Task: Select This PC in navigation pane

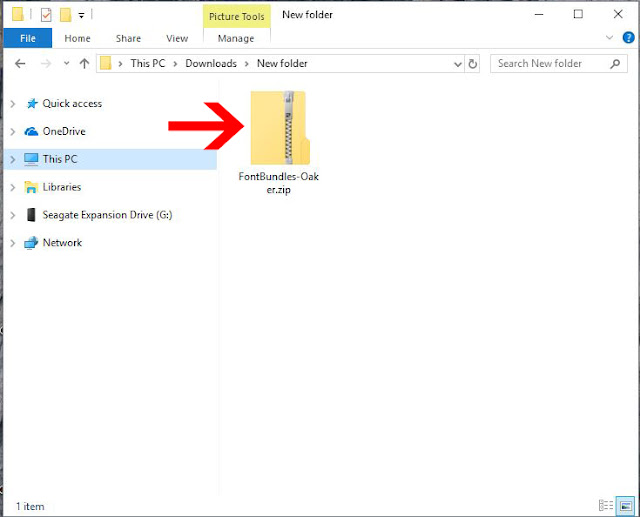Action: coord(60,159)
